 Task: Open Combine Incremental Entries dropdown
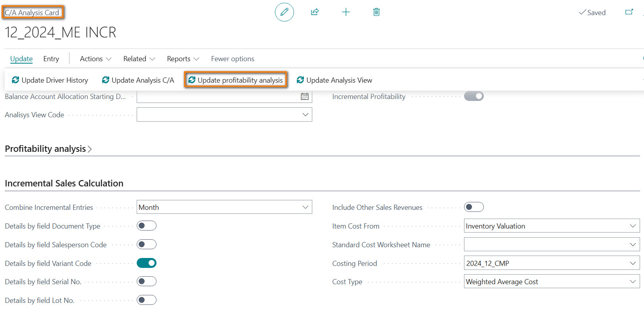(305, 207)
